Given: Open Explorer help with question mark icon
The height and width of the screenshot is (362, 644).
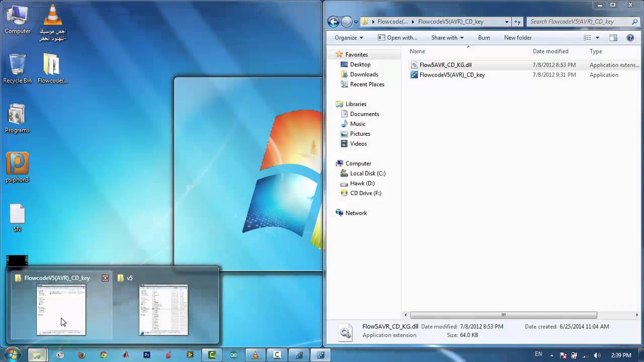Looking at the screenshot, I should [630, 38].
